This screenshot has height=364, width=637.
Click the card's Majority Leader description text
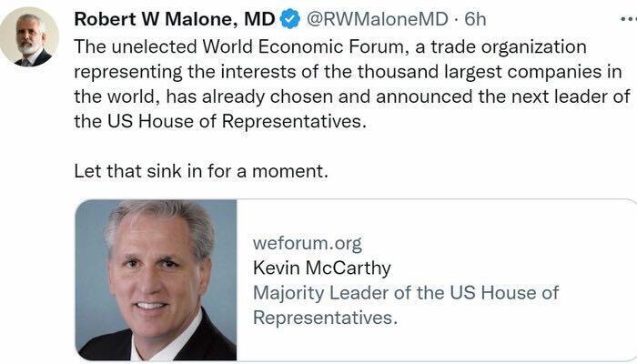405,293
